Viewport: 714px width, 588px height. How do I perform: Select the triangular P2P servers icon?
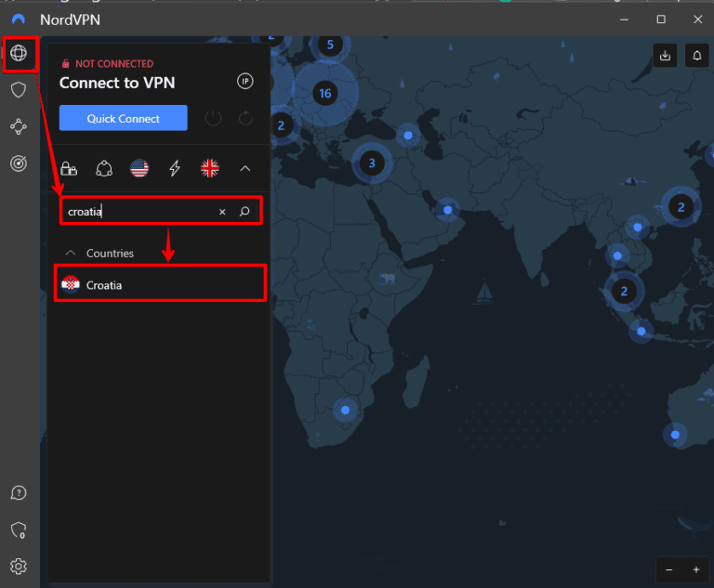104,168
